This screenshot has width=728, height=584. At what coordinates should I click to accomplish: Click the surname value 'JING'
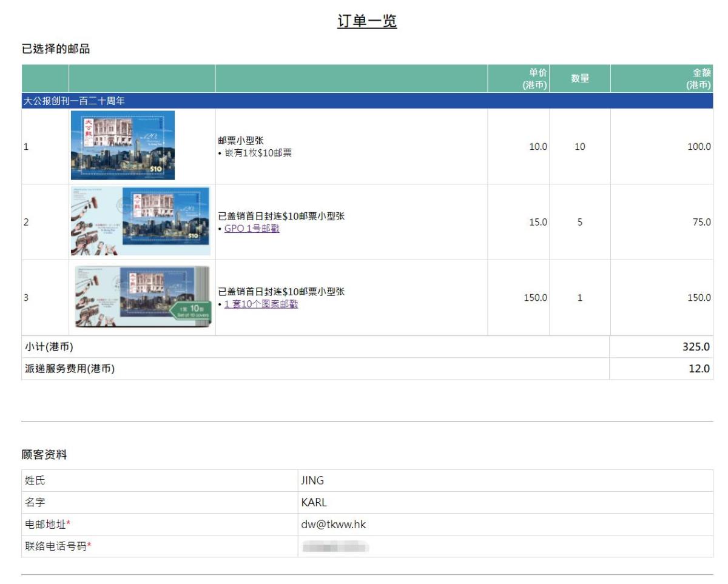312,481
